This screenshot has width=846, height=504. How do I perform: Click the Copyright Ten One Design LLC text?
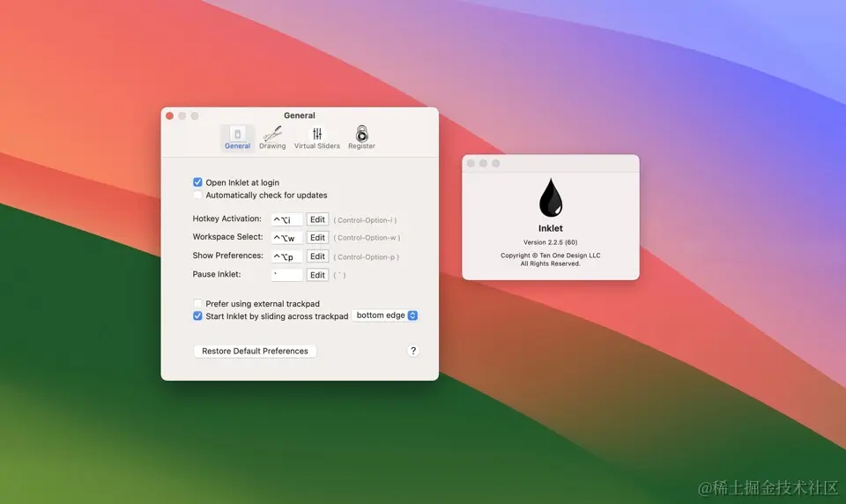[550, 256]
